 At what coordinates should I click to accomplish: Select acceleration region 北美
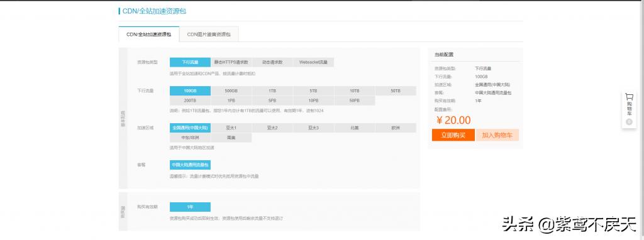[355, 128]
